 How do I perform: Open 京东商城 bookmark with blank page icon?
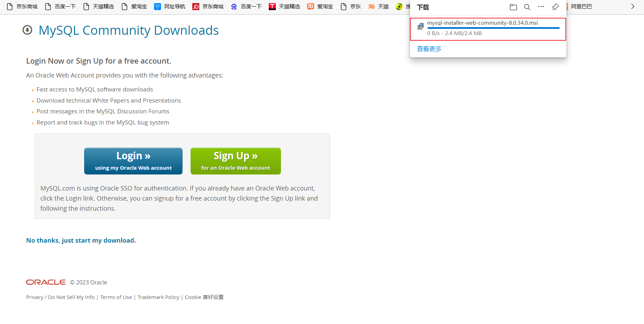pyautogui.click(x=22, y=7)
